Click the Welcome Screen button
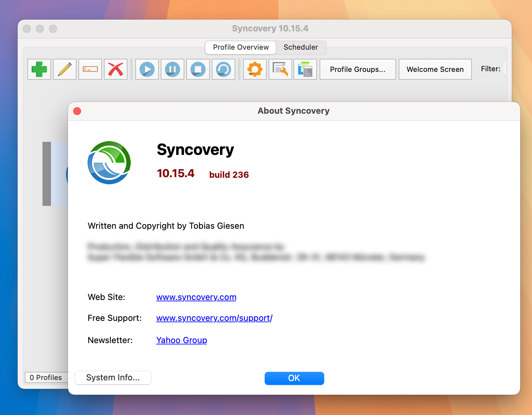 [x=435, y=69]
